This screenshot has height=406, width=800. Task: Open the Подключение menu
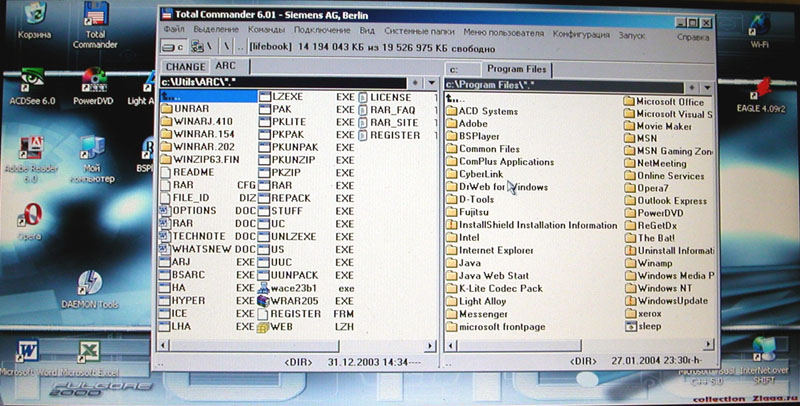[x=322, y=30]
